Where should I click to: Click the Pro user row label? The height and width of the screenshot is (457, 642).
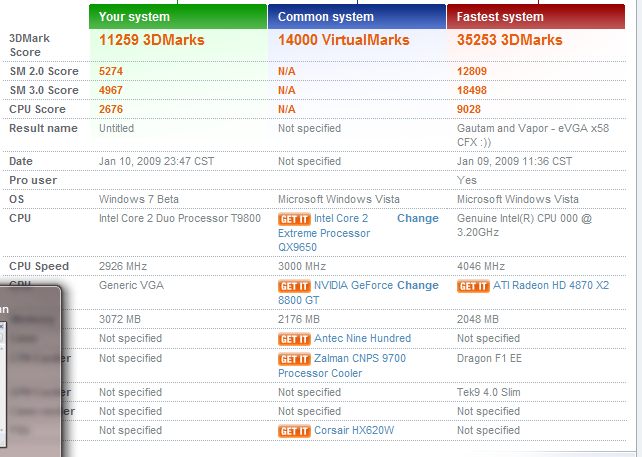(x=33, y=180)
